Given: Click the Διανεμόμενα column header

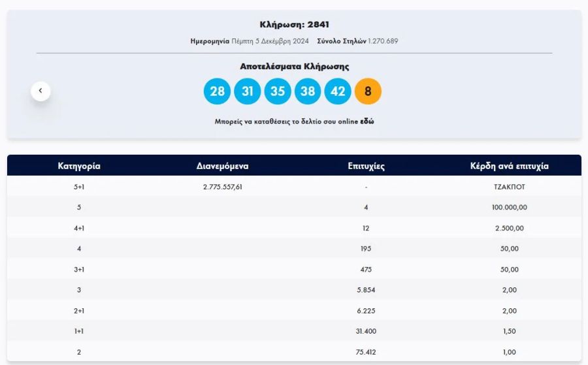Looking at the screenshot, I should coord(222,166).
